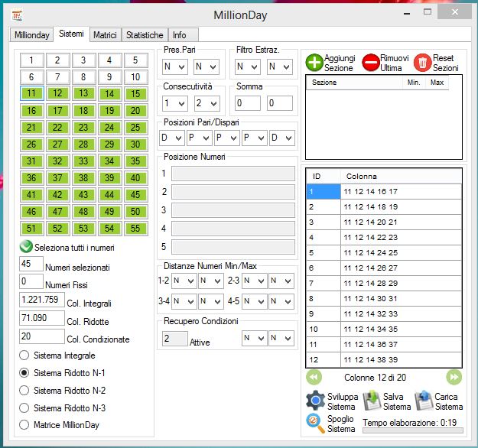Screen dimensions: 478x448
Task: Switch to the Statistiche tab
Action: [x=145, y=35]
